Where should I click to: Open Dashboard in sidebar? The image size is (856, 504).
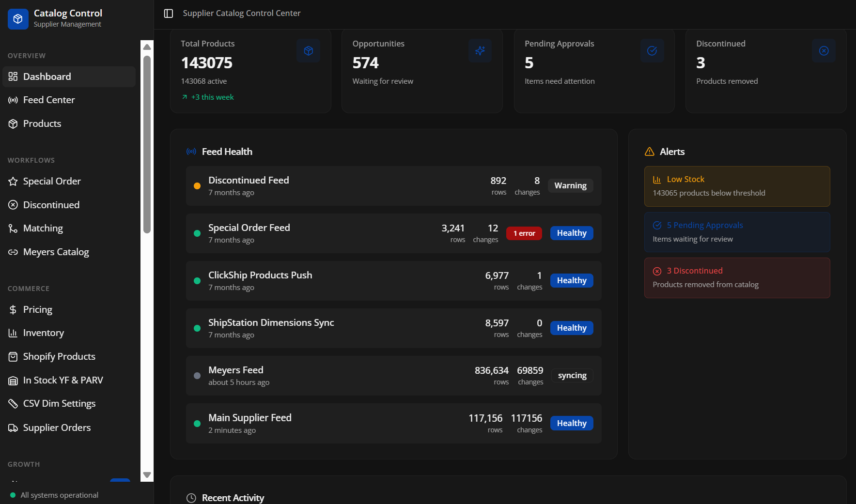point(69,76)
